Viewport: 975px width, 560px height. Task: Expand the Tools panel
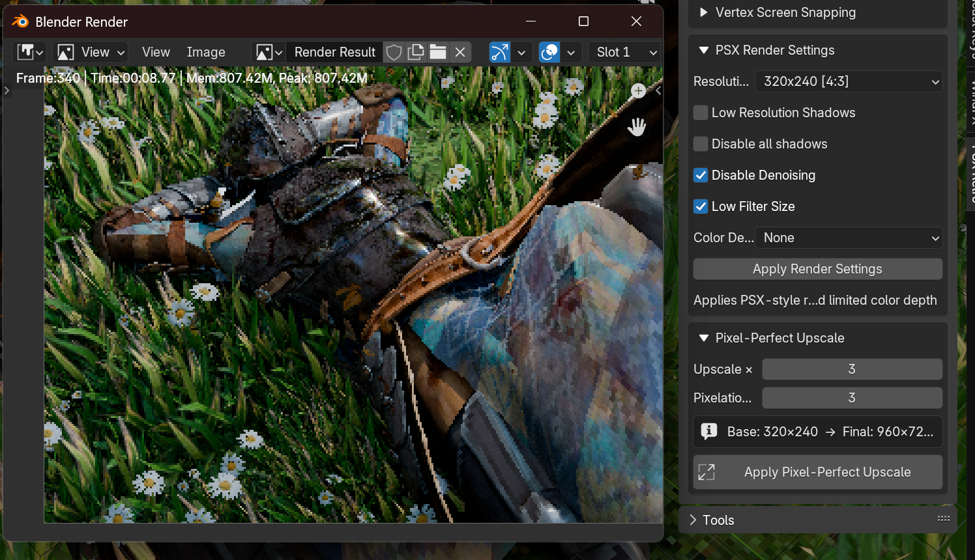[x=693, y=520]
